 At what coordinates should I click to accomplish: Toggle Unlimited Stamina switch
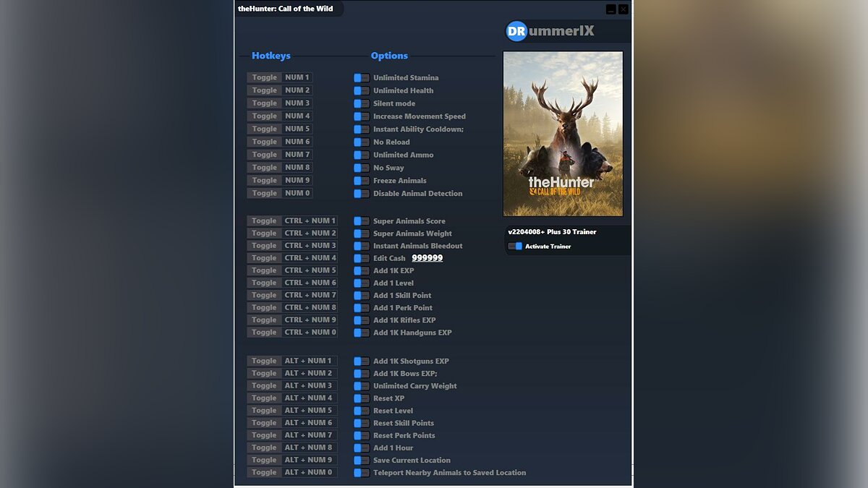361,78
